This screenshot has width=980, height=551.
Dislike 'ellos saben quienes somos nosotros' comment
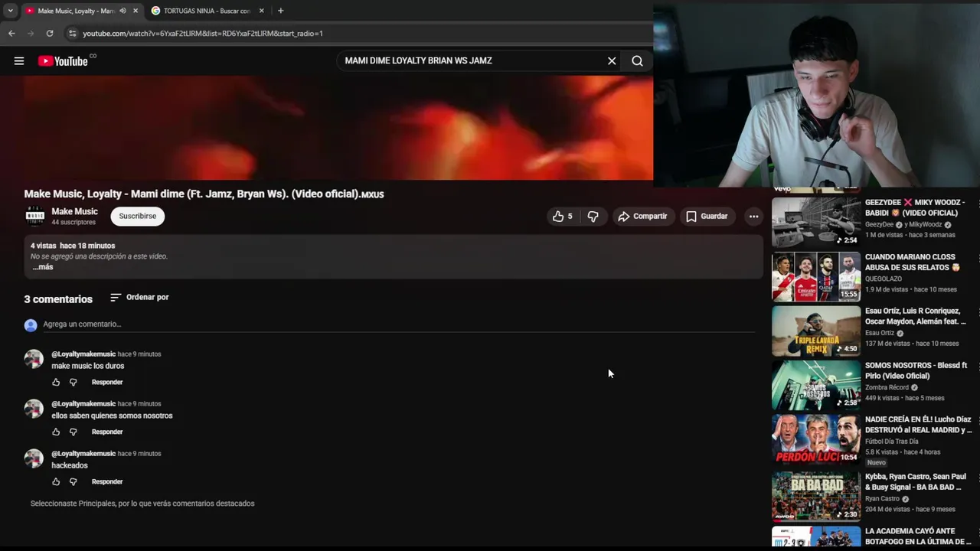click(x=73, y=432)
